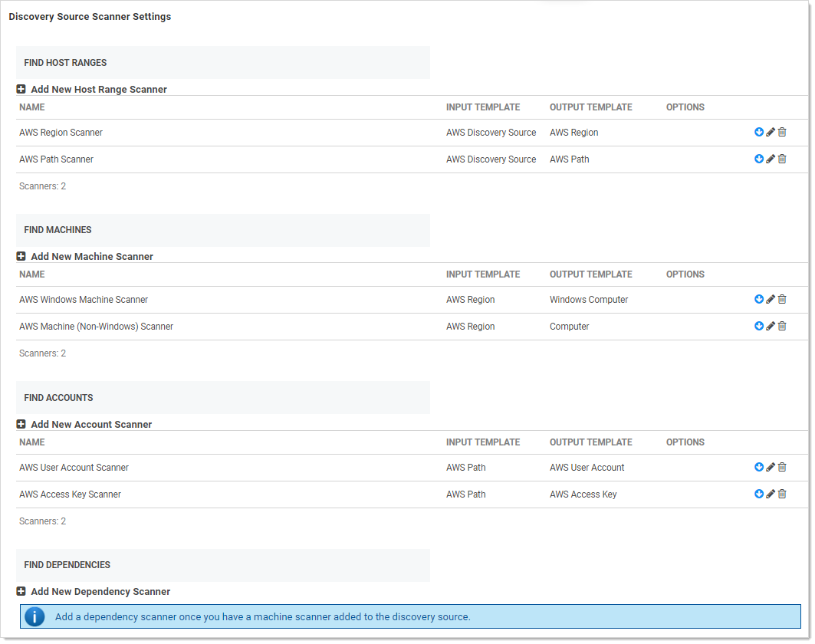The height and width of the screenshot is (644, 815).
Task: Click blue arrow icon for AWS Path Scanner
Action: (x=759, y=159)
